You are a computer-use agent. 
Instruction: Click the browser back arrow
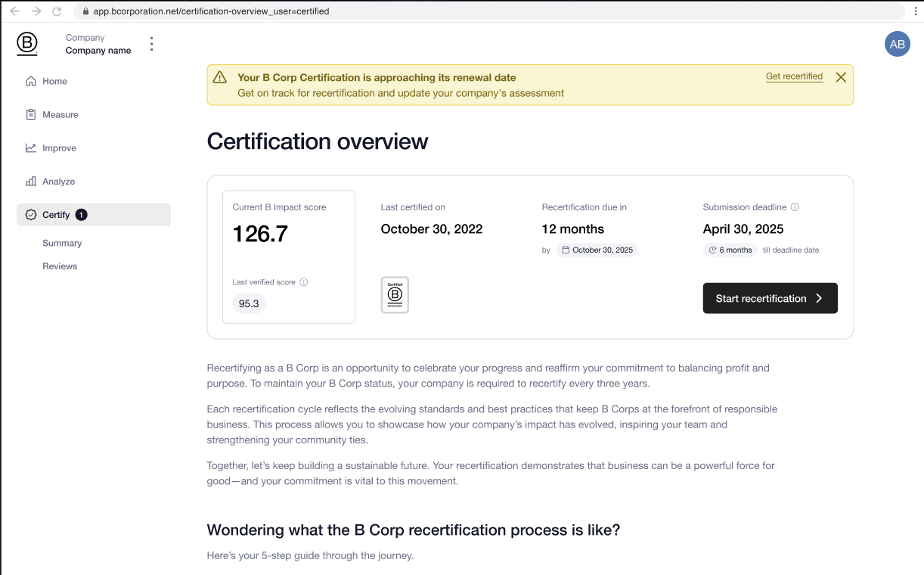pos(14,11)
